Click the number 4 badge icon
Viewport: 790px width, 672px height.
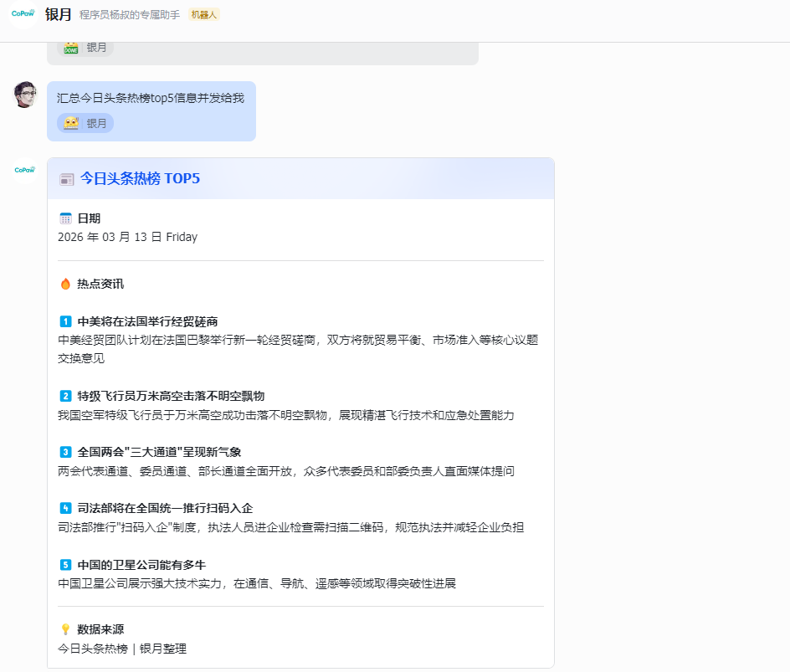65,508
